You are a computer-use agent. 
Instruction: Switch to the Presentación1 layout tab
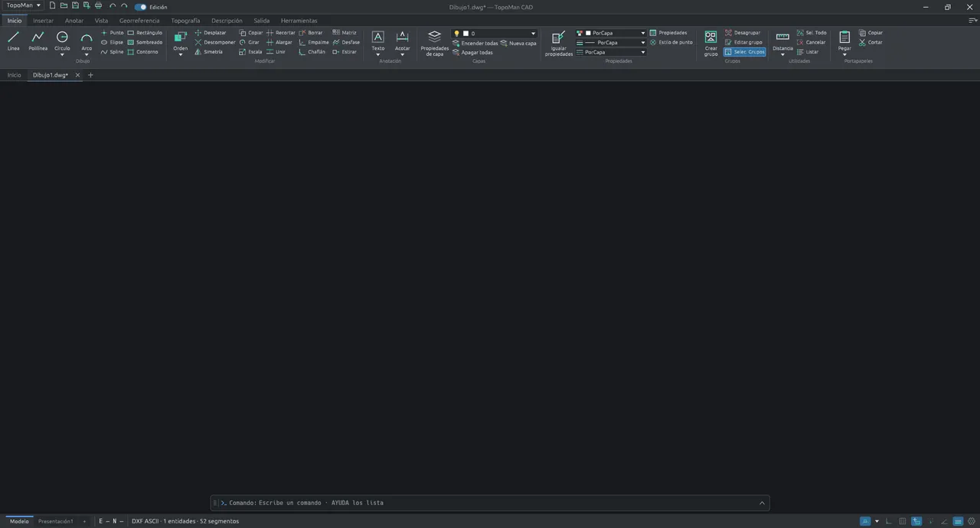click(56, 521)
